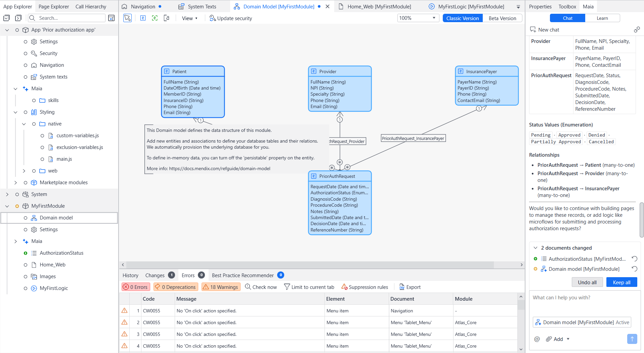Screen dimensions: 644x353
Task: Toggle Limit to current tab filter
Action: [309, 287]
